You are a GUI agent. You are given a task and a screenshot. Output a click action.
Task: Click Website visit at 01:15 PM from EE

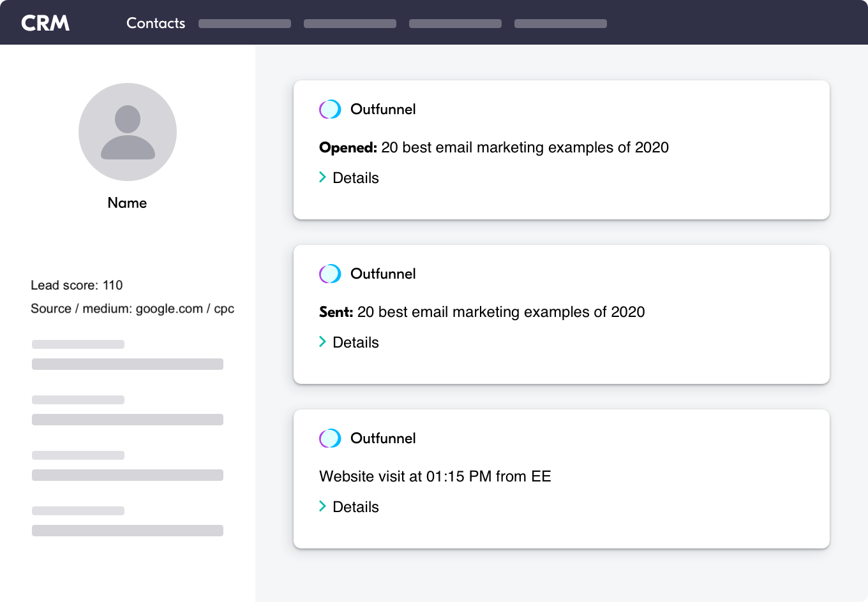pos(435,476)
